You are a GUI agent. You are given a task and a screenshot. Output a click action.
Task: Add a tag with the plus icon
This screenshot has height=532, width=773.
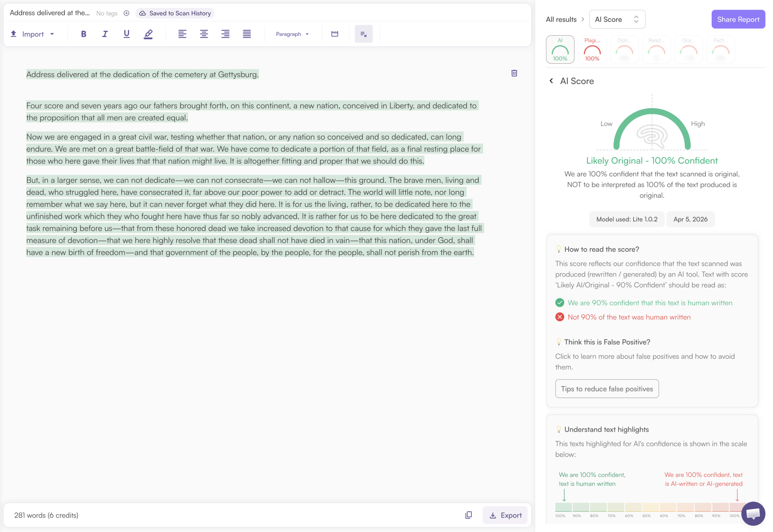tap(126, 13)
